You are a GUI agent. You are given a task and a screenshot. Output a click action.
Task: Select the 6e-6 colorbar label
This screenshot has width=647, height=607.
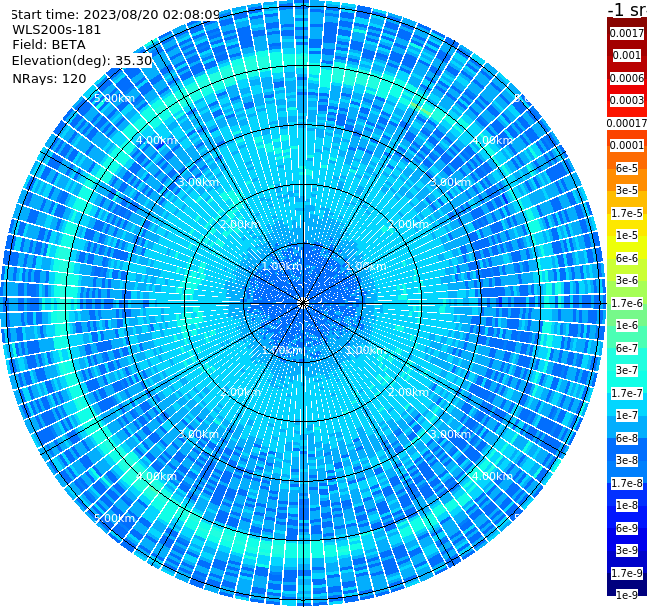pos(627,258)
